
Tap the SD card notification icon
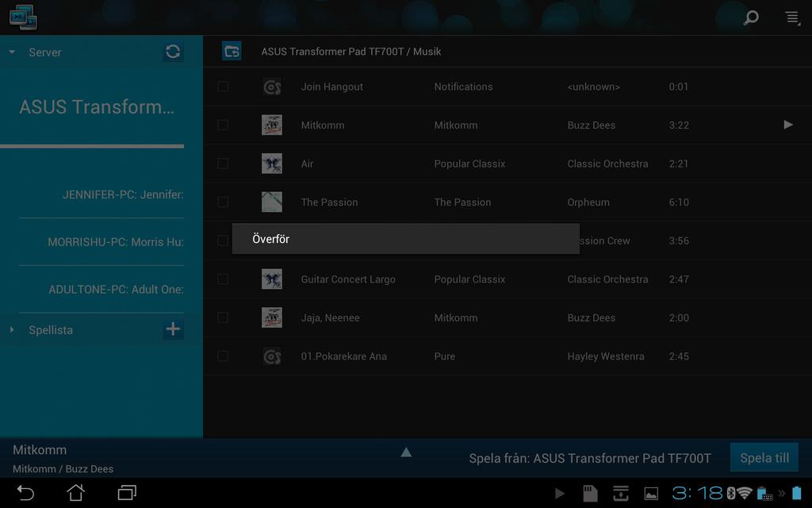(590, 494)
